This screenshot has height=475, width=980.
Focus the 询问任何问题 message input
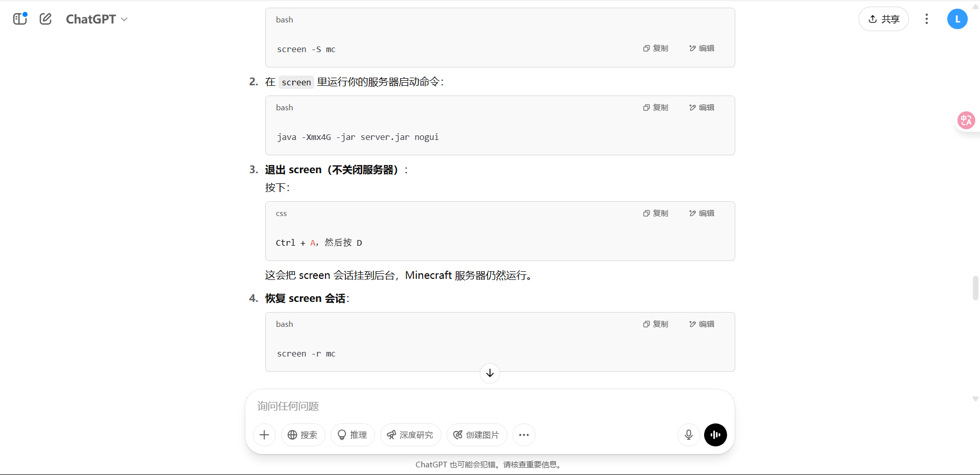(x=489, y=406)
